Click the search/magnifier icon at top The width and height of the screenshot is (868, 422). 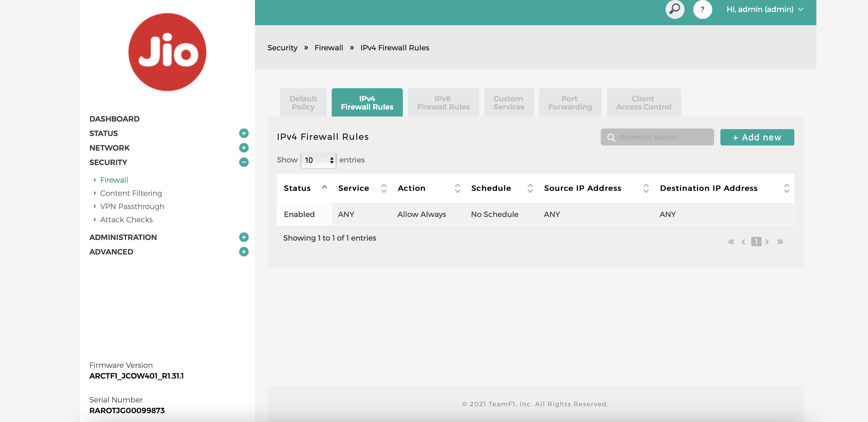pos(675,9)
